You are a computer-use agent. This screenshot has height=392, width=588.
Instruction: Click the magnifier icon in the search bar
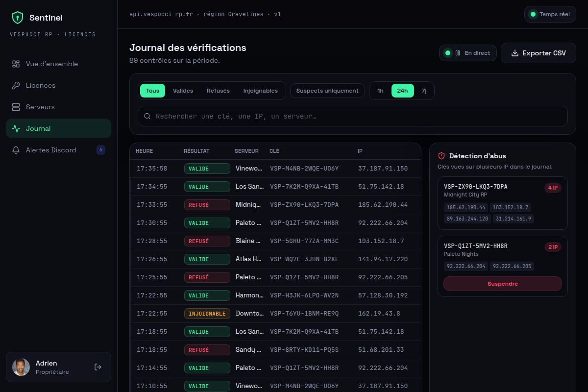[147, 117]
